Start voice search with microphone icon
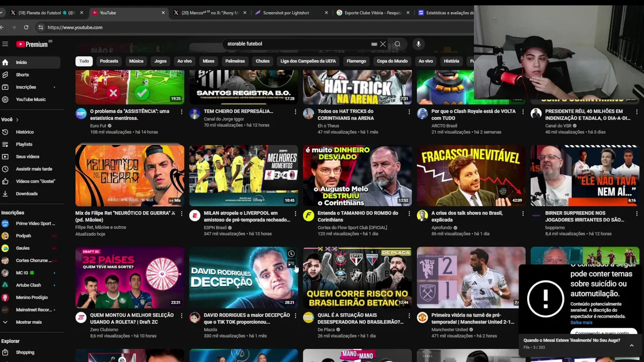The height and width of the screenshot is (362, 644). [x=418, y=44]
